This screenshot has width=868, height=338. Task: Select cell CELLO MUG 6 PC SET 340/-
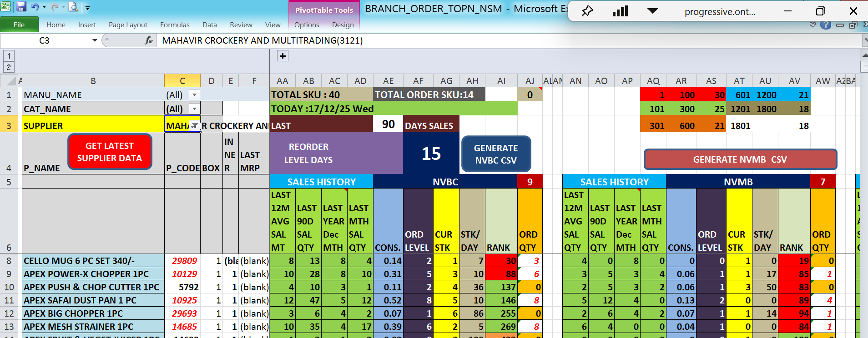click(x=93, y=261)
